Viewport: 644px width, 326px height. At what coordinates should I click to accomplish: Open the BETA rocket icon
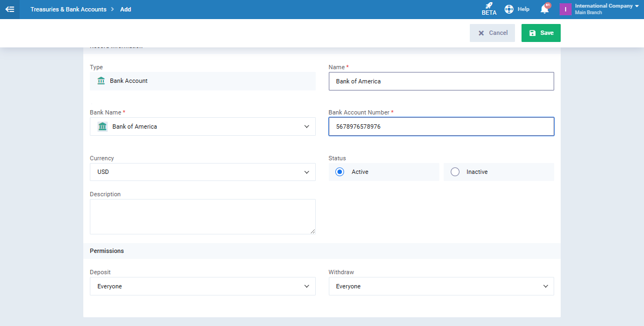pyautogui.click(x=489, y=9)
